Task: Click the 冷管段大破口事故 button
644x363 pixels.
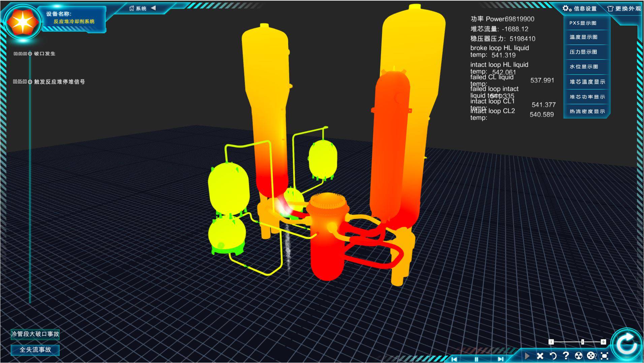Action: [x=35, y=334]
